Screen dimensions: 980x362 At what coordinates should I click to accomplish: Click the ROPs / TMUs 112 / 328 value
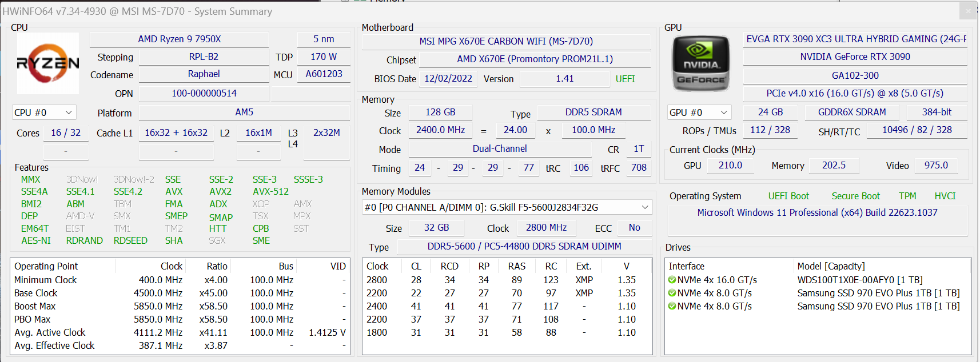pyautogui.click(x=770, y=130)
